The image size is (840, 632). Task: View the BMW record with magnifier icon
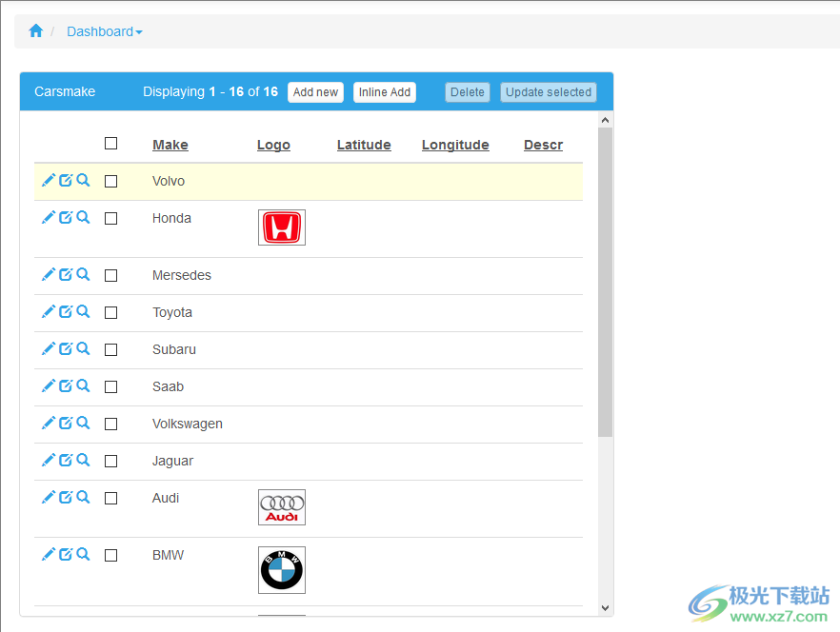[x=83, y=554]
